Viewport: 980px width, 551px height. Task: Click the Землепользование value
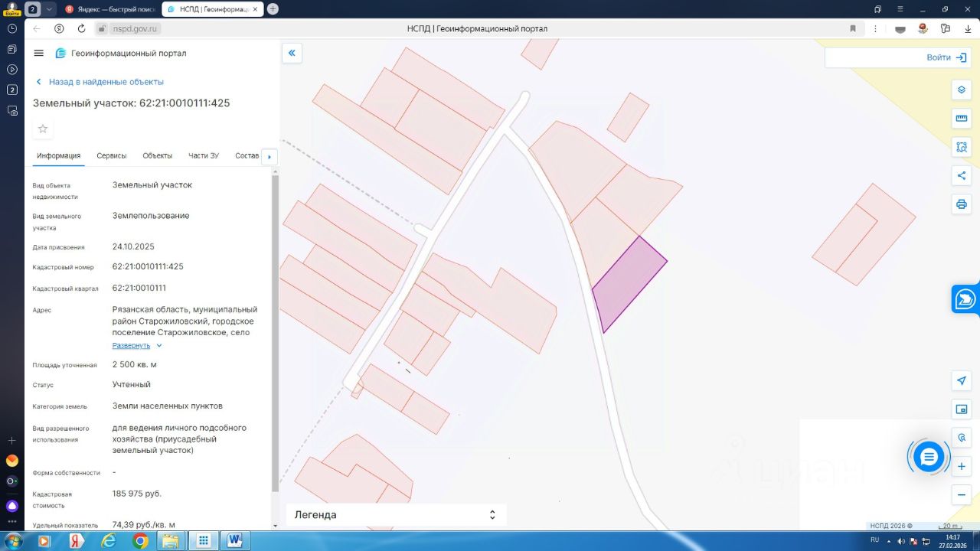151,216
